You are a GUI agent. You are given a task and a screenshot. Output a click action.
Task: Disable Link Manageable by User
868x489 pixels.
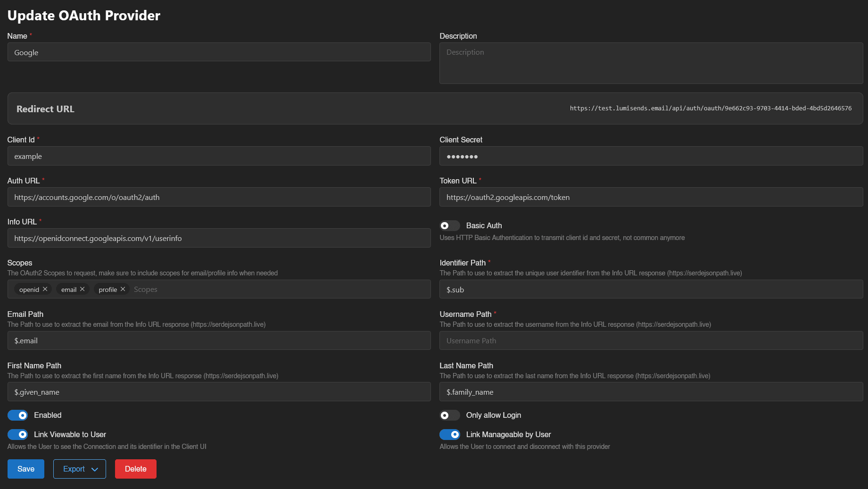point(449,434)
